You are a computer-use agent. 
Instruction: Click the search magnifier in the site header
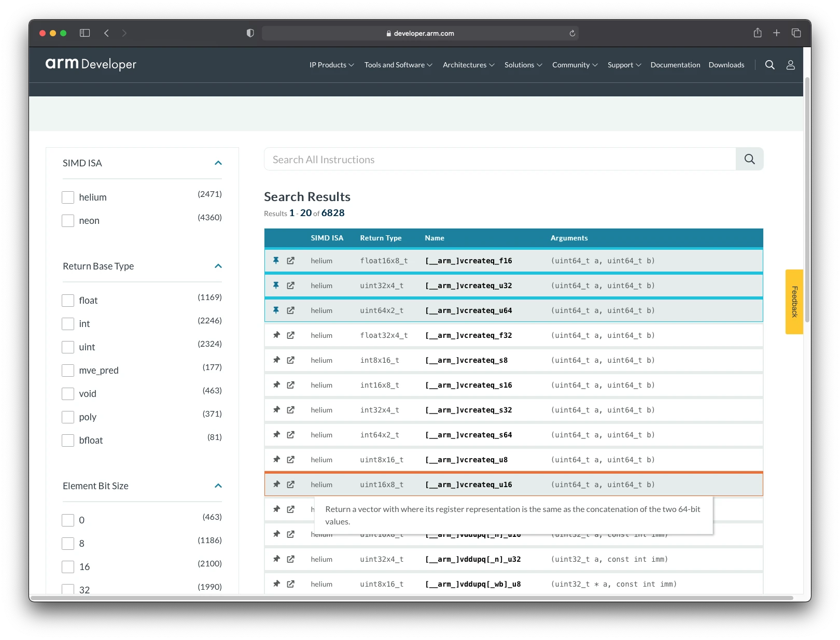click(770, 65)
